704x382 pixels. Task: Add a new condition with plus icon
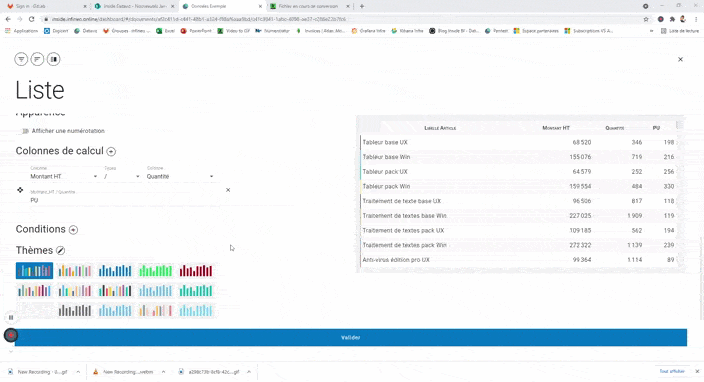(x=73, y=230)
